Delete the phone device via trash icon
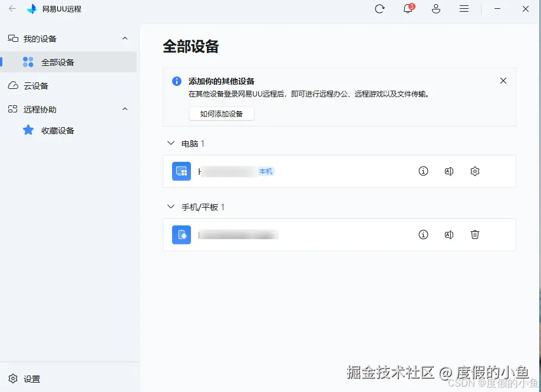 point(474,234)
